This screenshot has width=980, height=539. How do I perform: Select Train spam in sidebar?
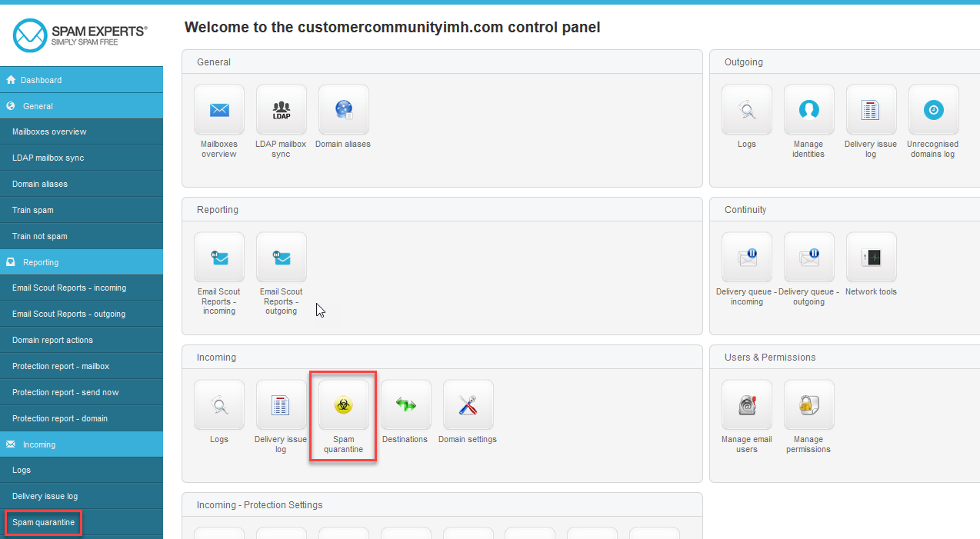(x=82, y=210)
